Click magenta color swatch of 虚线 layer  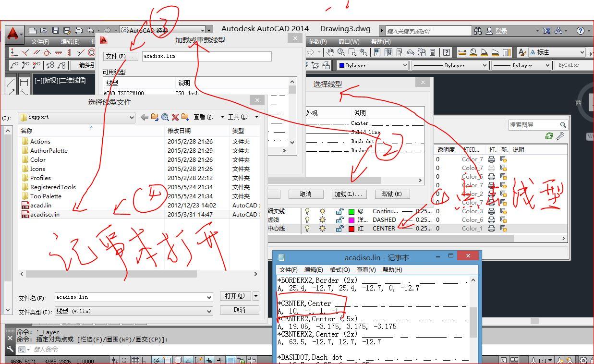coord(352,220)
